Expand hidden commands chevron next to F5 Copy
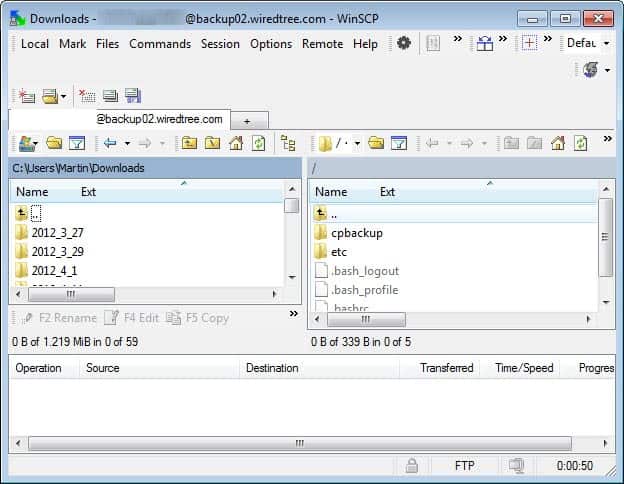 coord(294,314)
